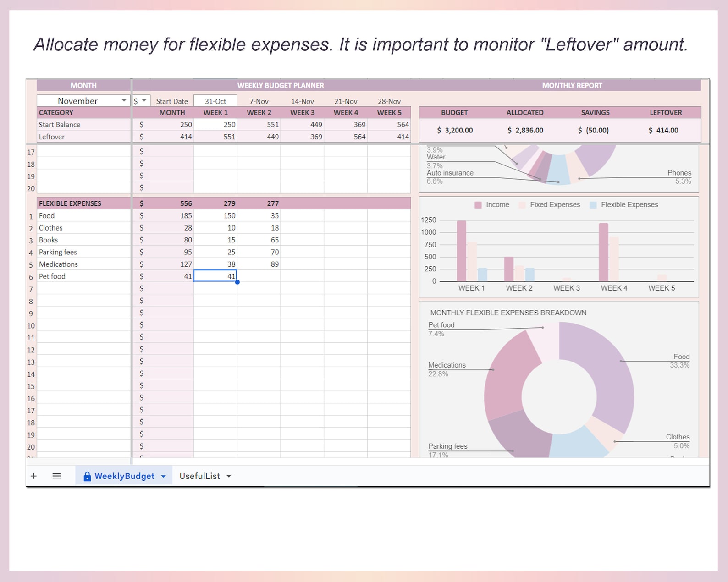Click Week 1 Income bar in chart
This screenshot has height=582, width=728.
point(462,251)
